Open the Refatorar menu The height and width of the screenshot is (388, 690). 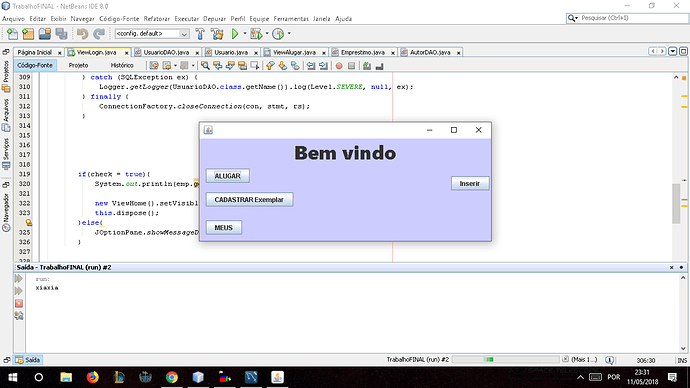(x=157, y=18)
